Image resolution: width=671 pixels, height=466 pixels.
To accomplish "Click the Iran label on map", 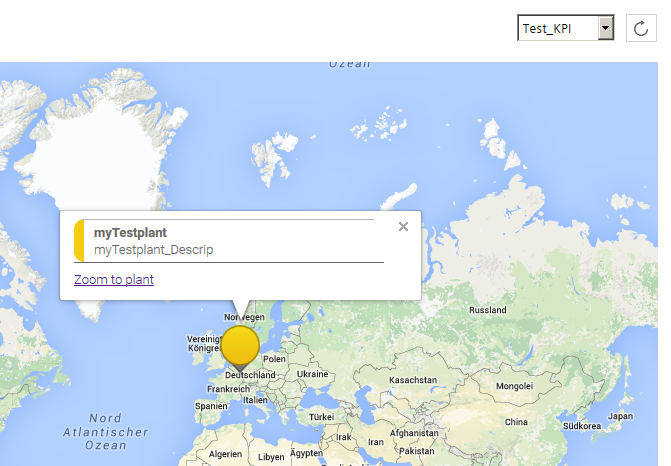I will 376,442.
